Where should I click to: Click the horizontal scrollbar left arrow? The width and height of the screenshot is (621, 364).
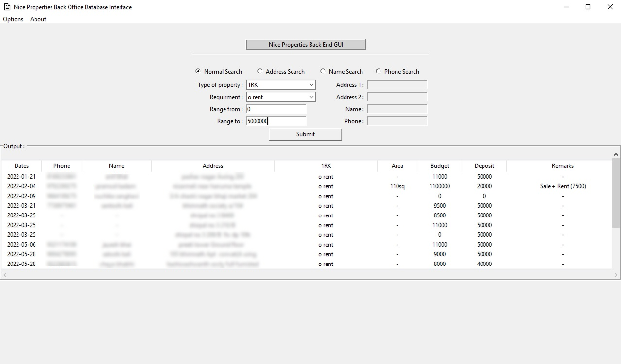[5, 275]
